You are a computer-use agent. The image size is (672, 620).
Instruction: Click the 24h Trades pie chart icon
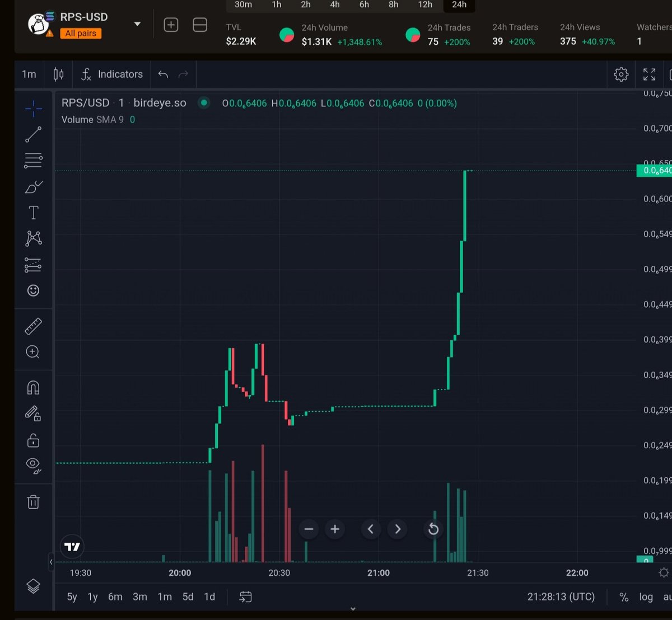[x=413, y=35]
